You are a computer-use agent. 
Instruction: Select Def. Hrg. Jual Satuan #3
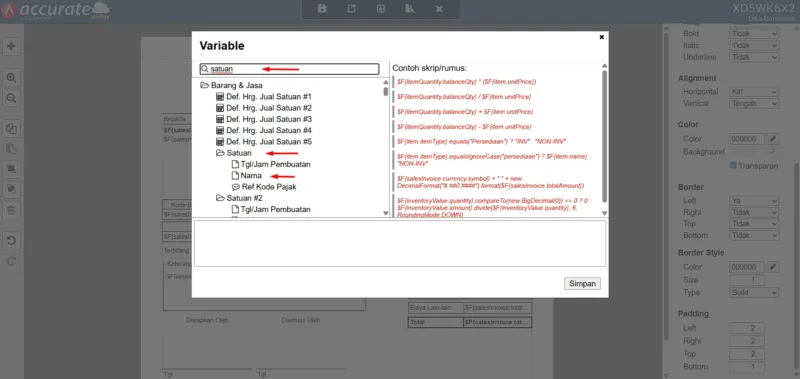click(x=269, y=119)
